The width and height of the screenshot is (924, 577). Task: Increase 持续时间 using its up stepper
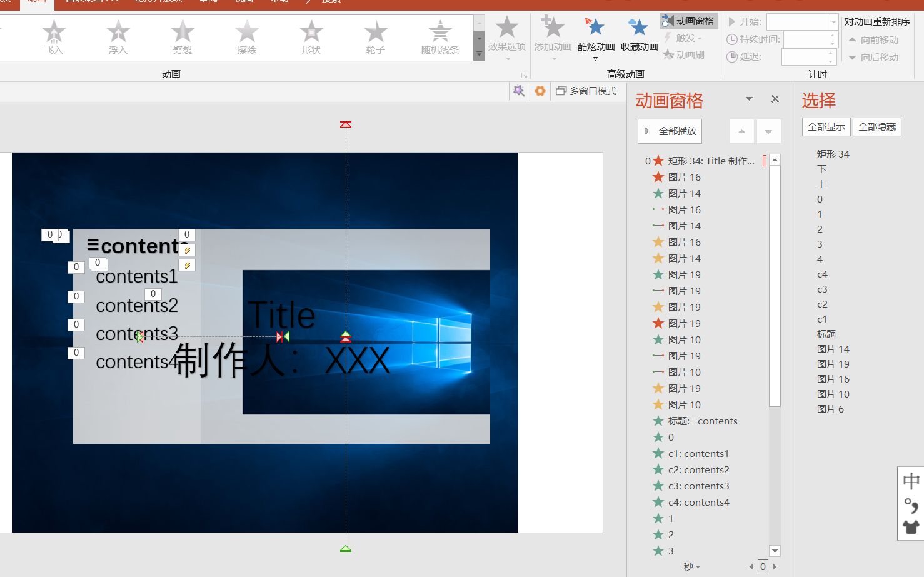point(831,36)
